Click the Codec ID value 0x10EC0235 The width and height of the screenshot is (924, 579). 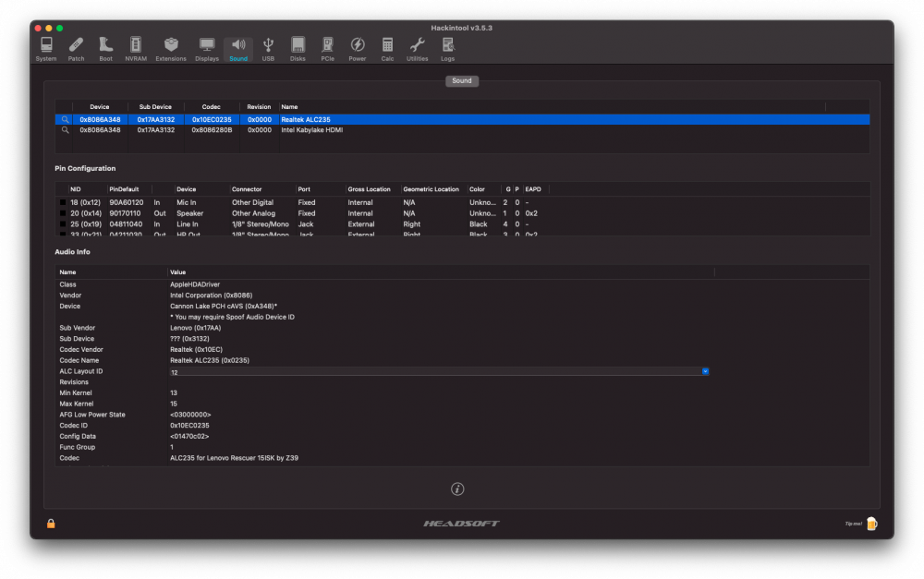click(189, 426)
